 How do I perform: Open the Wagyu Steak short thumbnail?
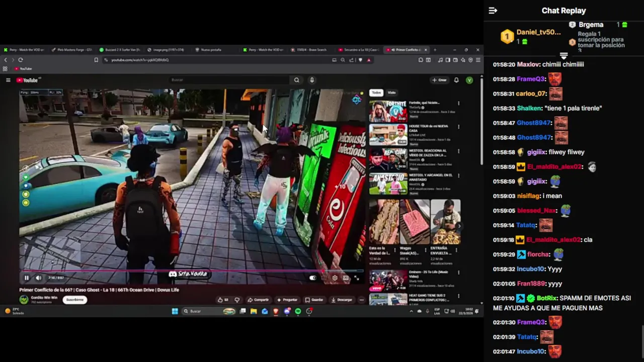[415, 222]
